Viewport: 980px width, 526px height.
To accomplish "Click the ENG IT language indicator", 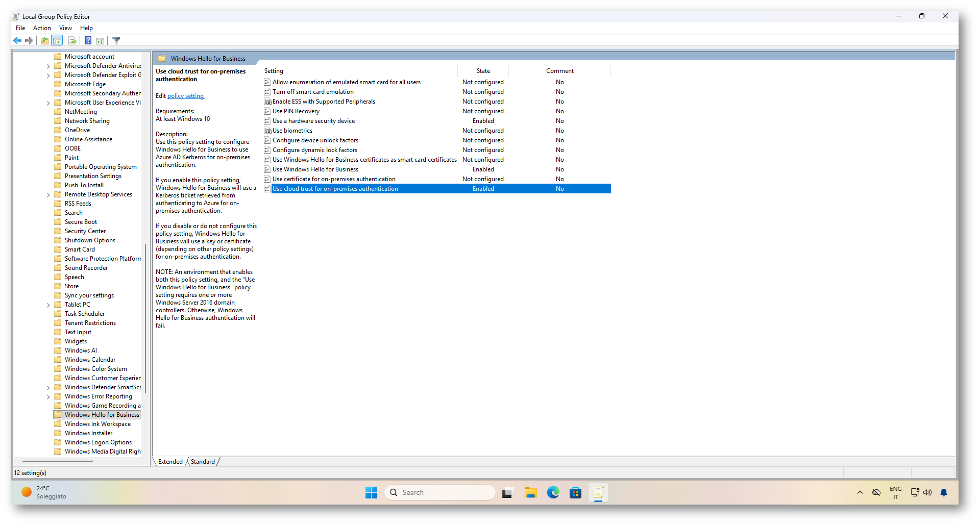I will point(895,493).
